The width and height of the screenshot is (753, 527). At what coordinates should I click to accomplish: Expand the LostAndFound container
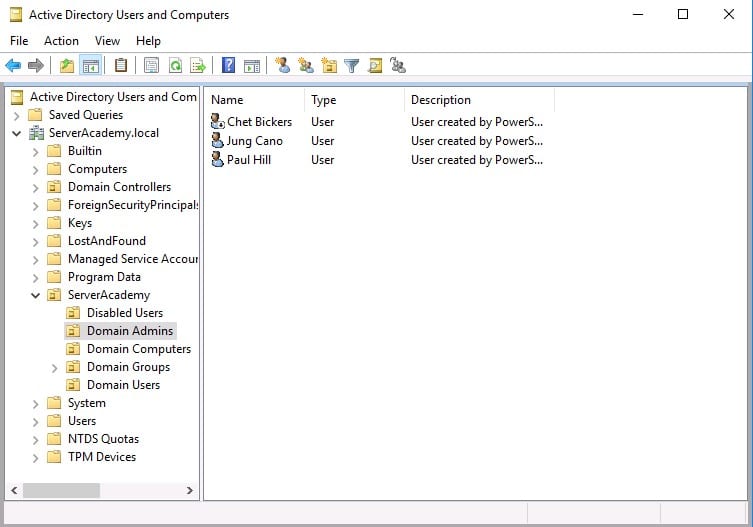[35, 242]
